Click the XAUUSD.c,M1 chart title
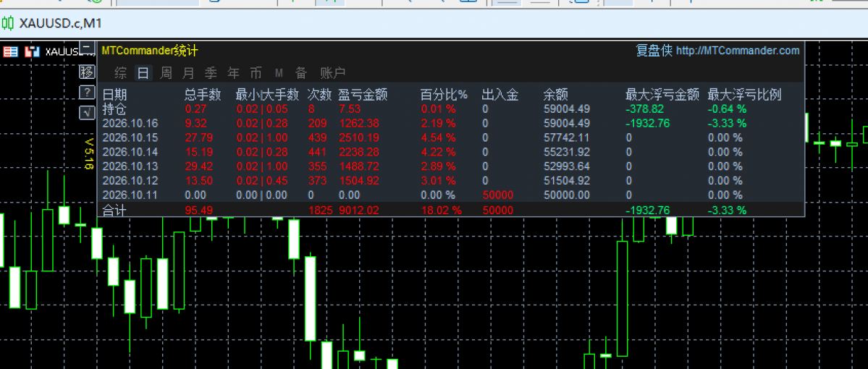This screenshot has height=369, width=868. coord(60,23)
